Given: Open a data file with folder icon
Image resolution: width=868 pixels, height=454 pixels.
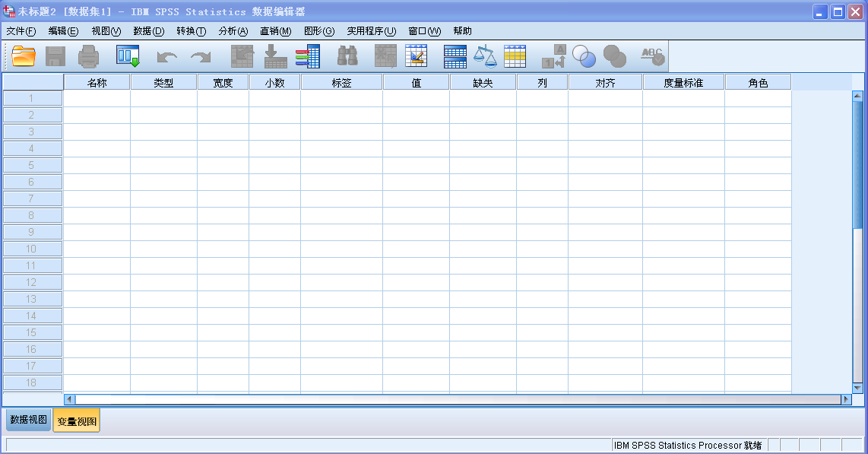Looking at the screenshot, I should coord(24,56).
